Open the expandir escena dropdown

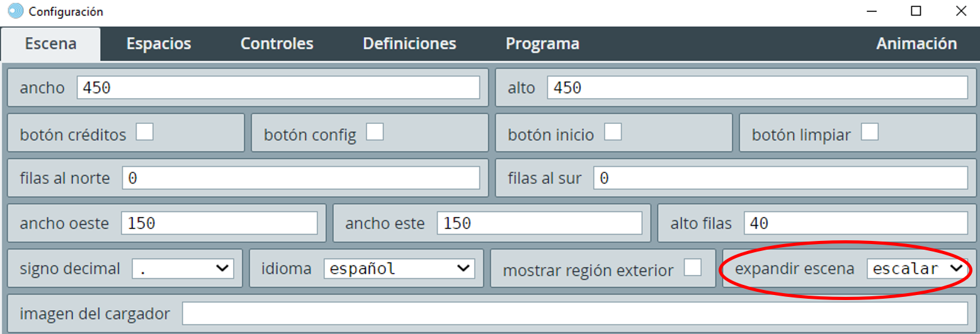click(917, 269)
